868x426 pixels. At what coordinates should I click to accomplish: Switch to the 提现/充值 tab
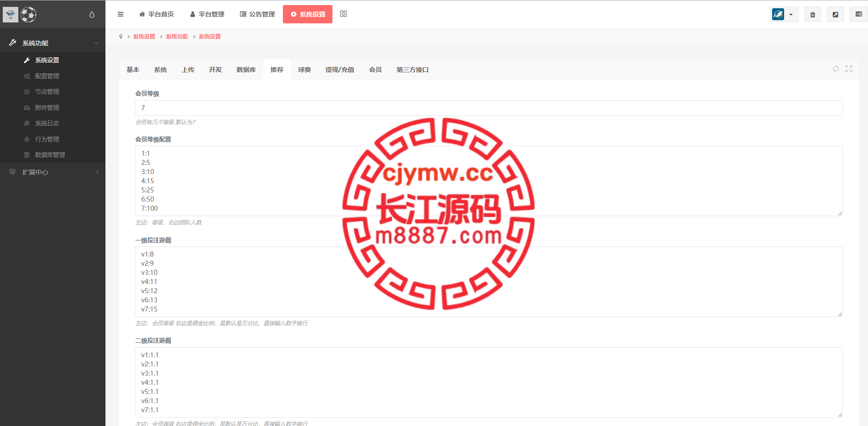coord(340,70)
